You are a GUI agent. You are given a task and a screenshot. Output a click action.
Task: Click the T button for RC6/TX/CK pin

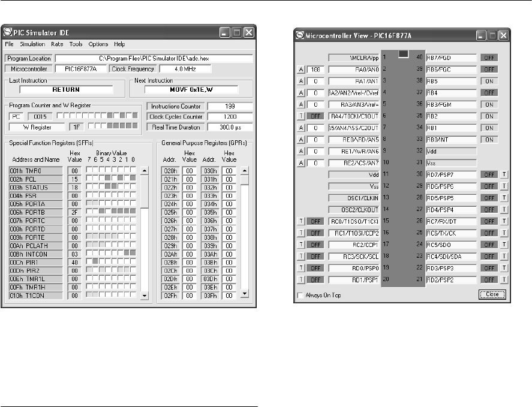tap(504, 233)
